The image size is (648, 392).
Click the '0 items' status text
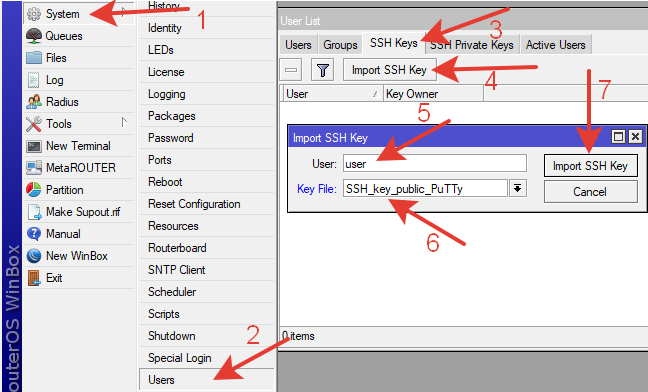pyautogui.click(x=298, y=336)
